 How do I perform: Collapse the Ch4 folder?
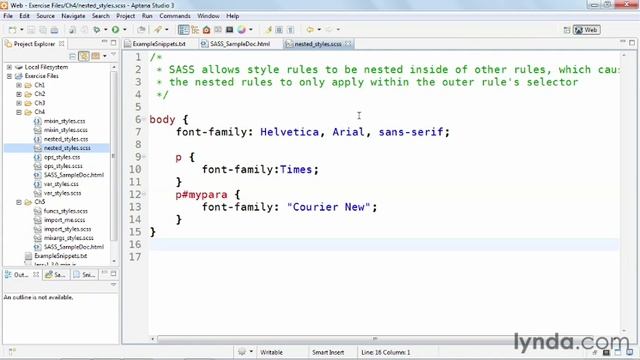(19, 112)
